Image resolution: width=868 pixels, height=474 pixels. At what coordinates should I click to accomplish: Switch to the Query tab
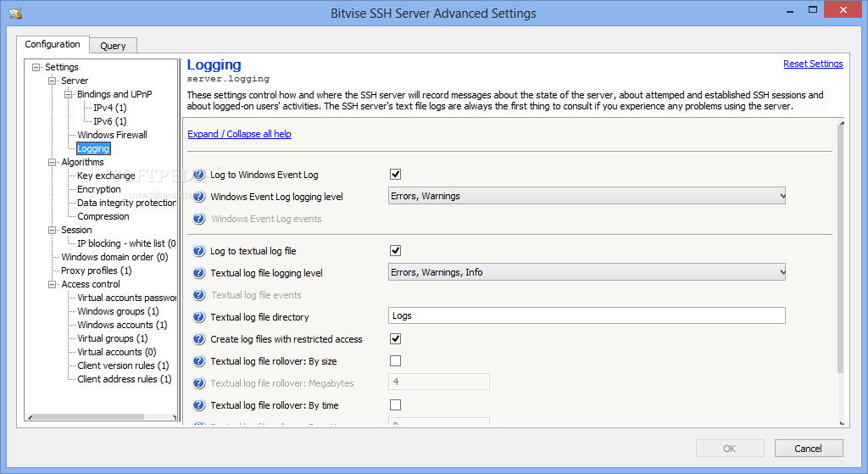pos(113,46)
